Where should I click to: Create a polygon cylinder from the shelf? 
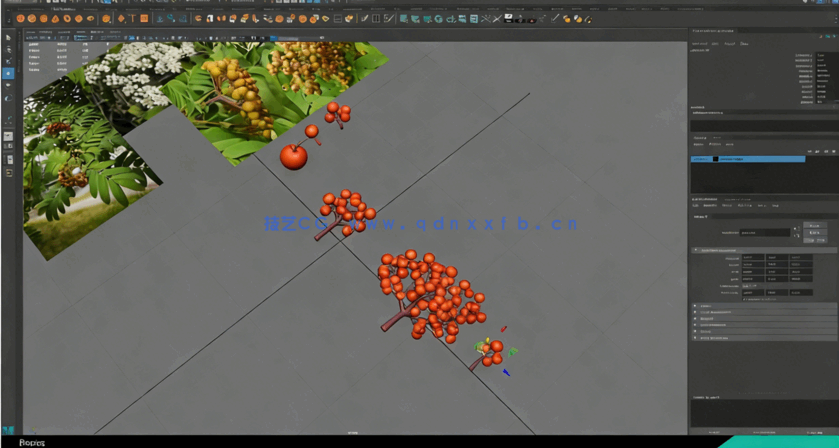pos(44,19)
